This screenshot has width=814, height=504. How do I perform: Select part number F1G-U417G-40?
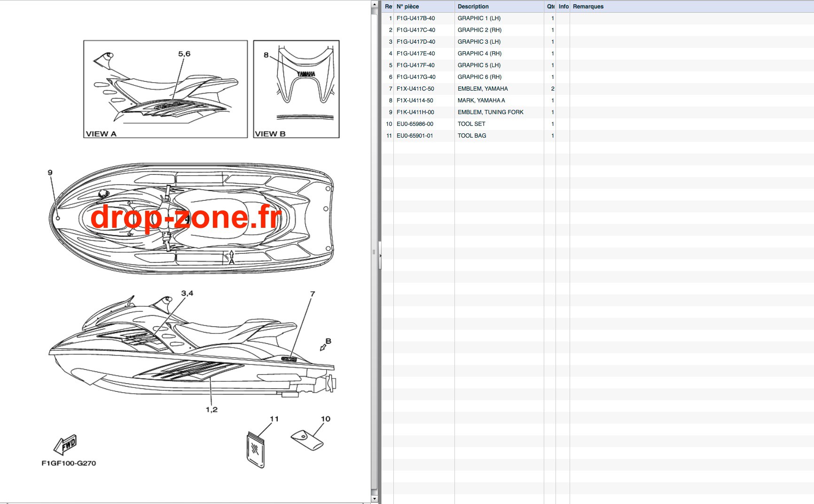(x=416, y=77)
